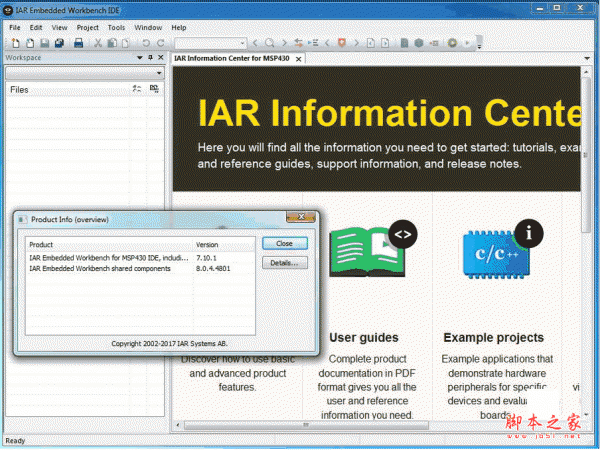Click the Replace swap-arrows toolbar icon
600x450 pixels.
coord(298,43)
